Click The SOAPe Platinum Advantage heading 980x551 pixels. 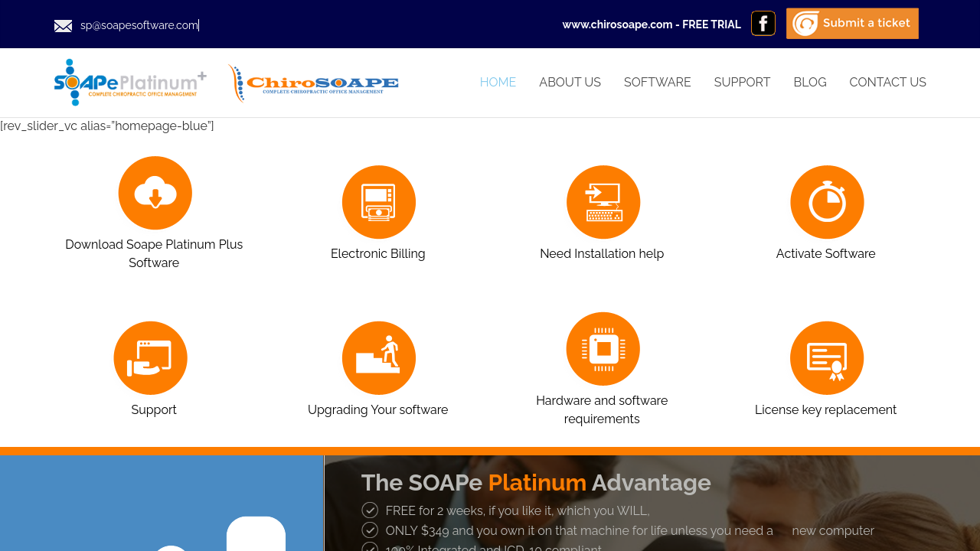click(x=536, y=483)
